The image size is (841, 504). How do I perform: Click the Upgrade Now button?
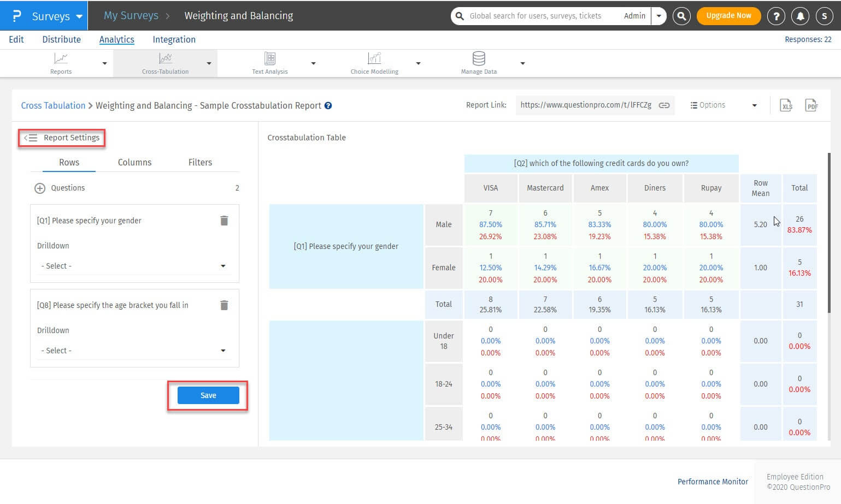click(x=728, y=16)
